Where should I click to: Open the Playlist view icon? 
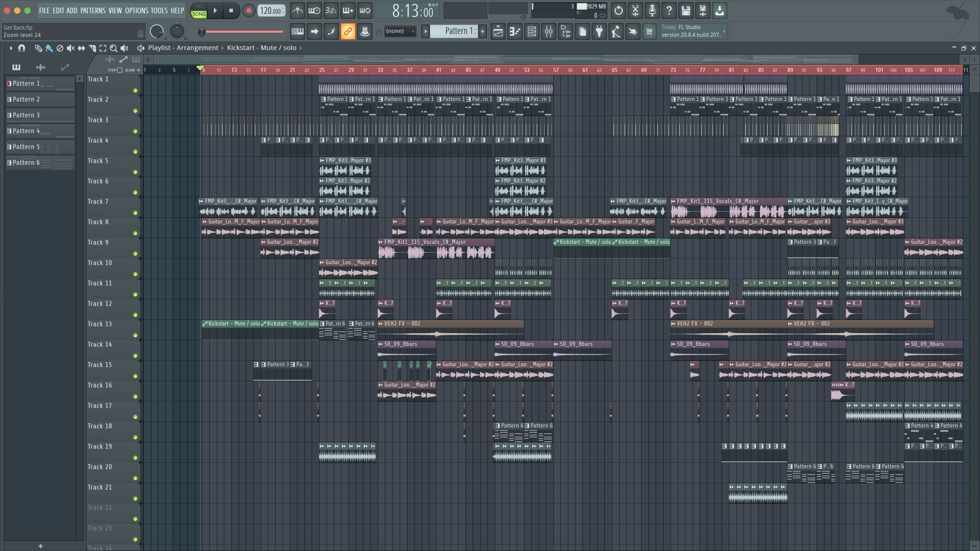[498, 32]
